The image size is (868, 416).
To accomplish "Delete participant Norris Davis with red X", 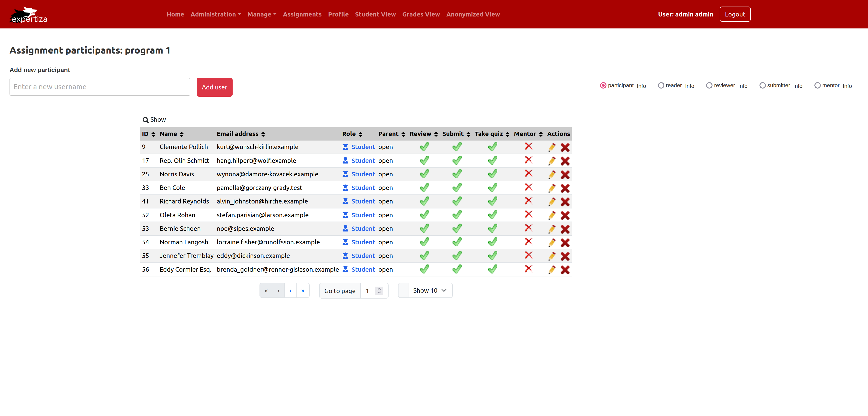I will [x=565, y=175].
